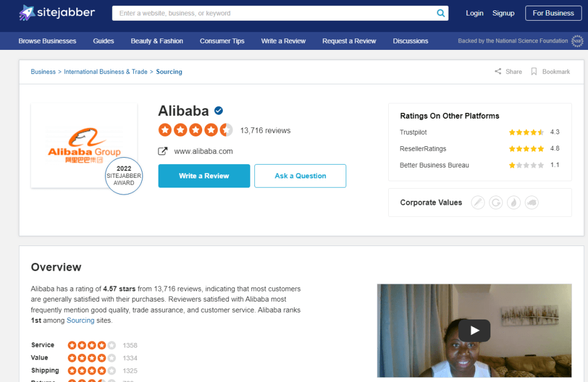This screenshot has width=588, height=382.
Task: Click the Bookmark icon to save Alibaba
Action: pyautogui.click(x=534, y=71)
